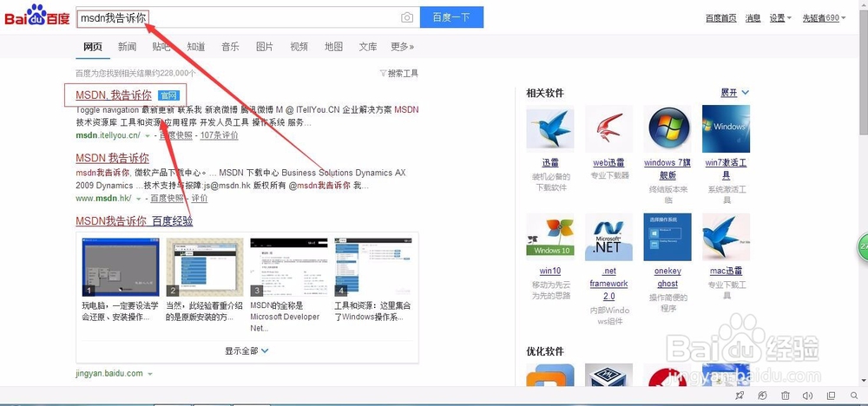868x406 pixels.
Task: Open the MSDN我告诉你_百度经验 result link
Action: [135, 221]
